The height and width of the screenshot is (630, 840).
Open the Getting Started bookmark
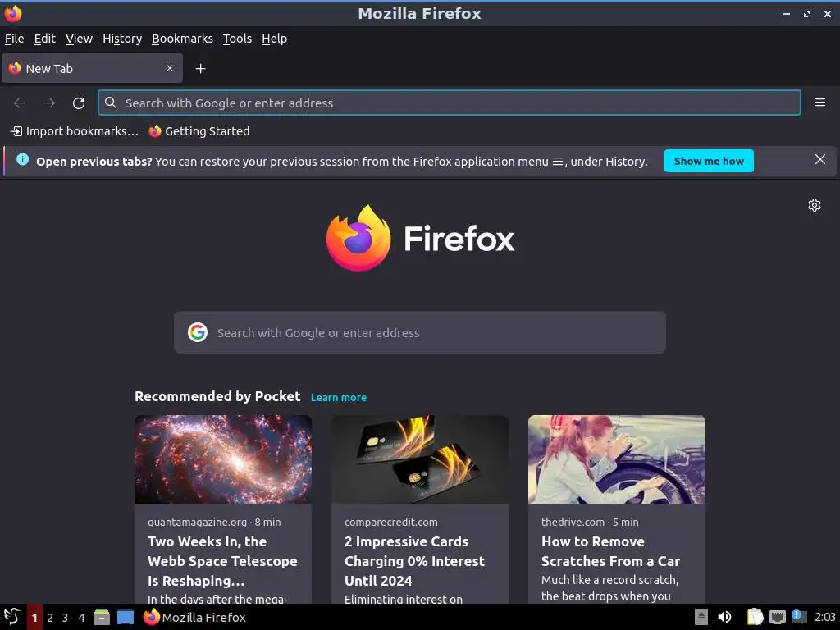click(199, 131)
